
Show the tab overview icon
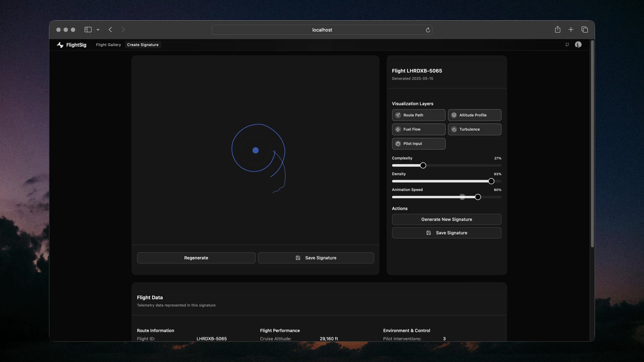point(585,29)
